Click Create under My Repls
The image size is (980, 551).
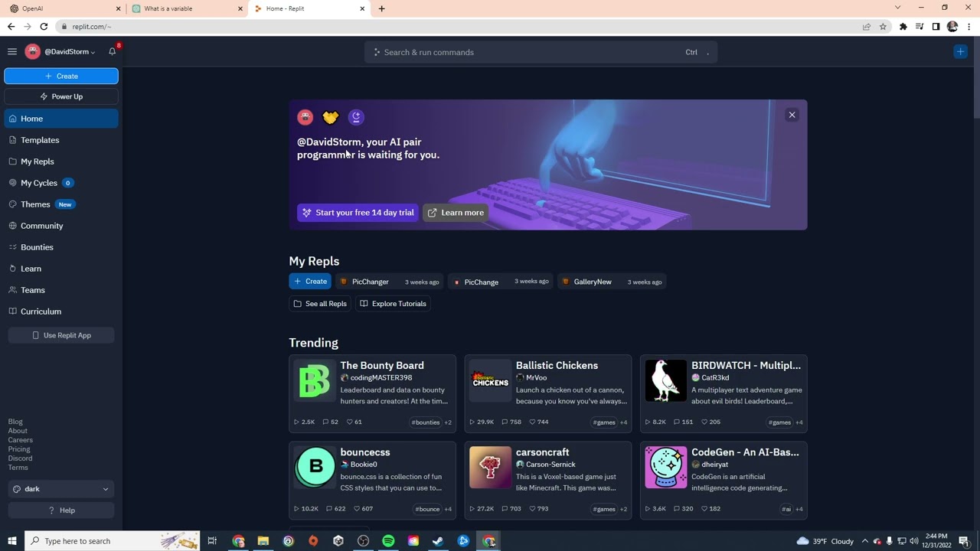310,282
